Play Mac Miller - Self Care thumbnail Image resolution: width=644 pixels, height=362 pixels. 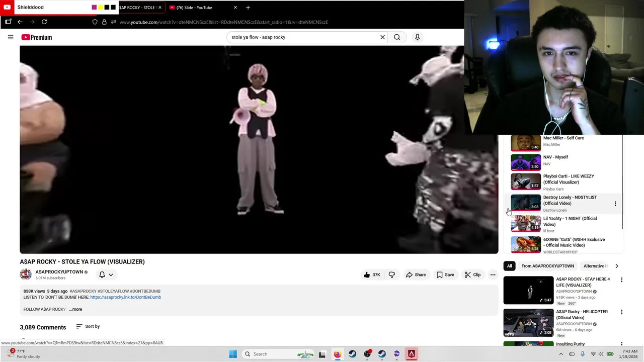pos(526,143)
